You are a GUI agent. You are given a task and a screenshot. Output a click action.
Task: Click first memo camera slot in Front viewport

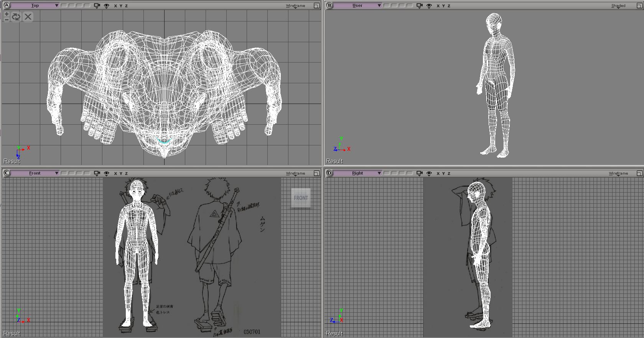(x=64, y=173)
